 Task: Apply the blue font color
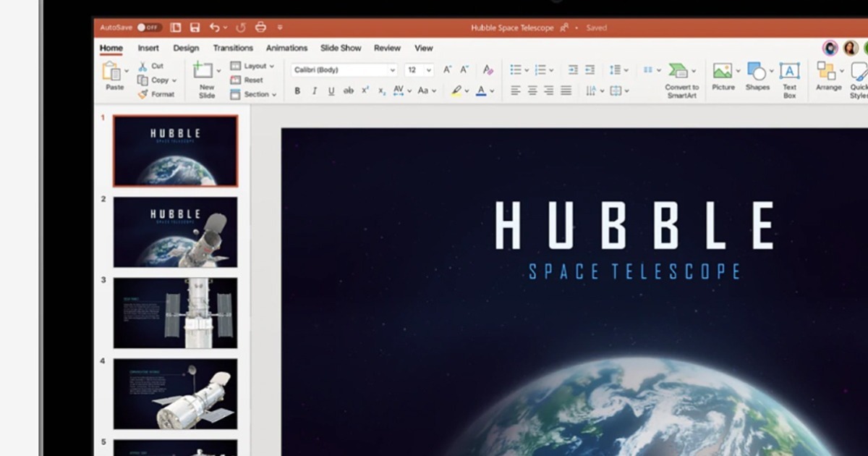coord(481,91)
